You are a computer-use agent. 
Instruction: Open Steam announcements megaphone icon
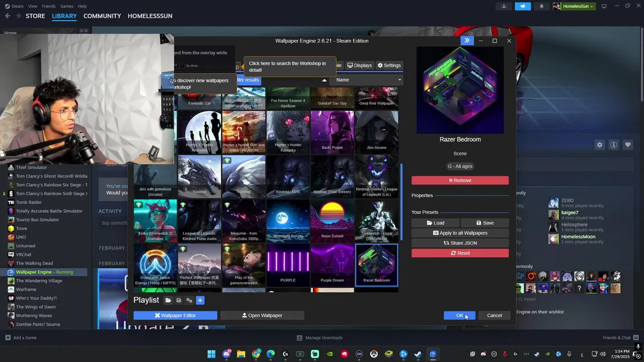coord(523,6)
